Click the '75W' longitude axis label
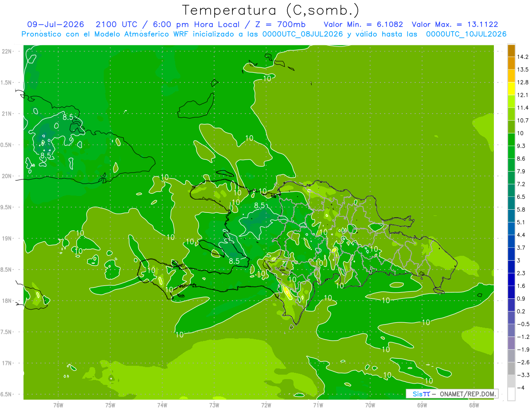The image size is (532, 411). (x=110, y=405)
